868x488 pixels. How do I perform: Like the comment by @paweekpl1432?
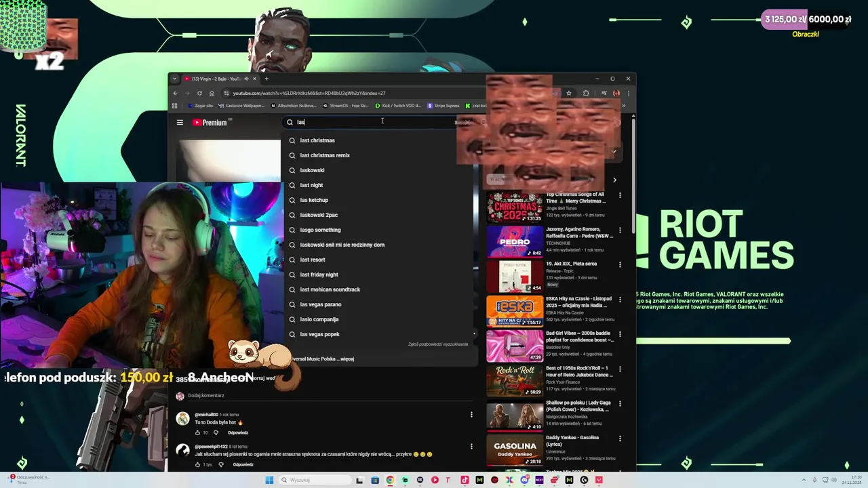(x=198, y=464)
